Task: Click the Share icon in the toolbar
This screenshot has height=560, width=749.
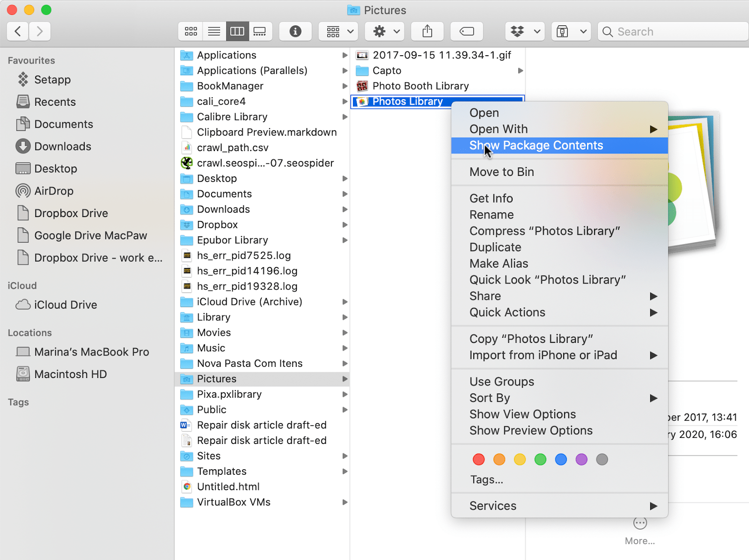Action: click(427, 31)
